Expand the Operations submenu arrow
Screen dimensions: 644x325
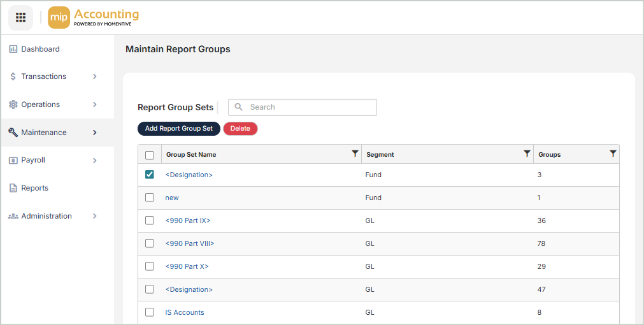pos(94,105)
